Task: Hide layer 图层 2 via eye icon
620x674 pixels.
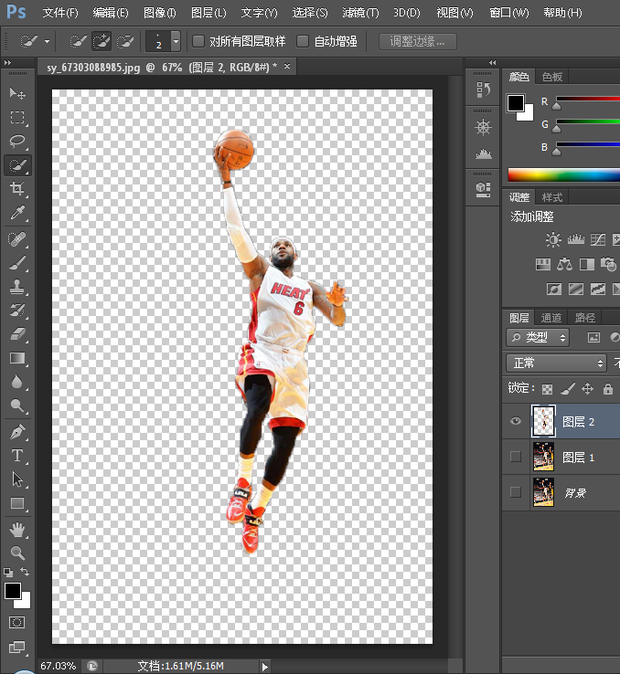Action: 515,421
